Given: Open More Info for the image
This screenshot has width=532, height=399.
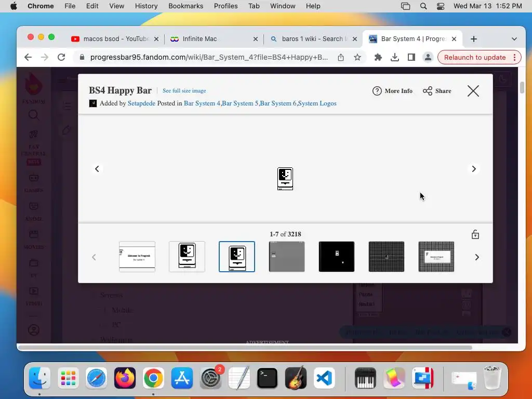Looking at the screenshot, I should pyautogui.click(x=393, y=91).
